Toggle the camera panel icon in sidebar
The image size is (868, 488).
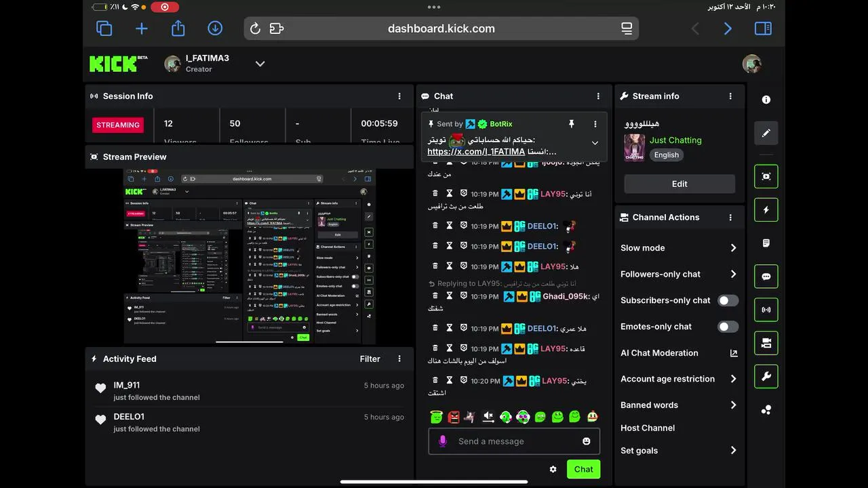[766, 343]
